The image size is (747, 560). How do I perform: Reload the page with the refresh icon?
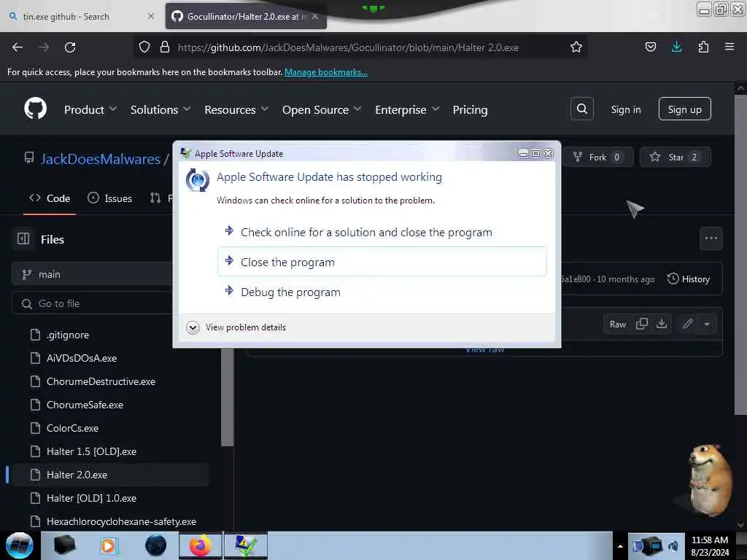tap(70, 47)
